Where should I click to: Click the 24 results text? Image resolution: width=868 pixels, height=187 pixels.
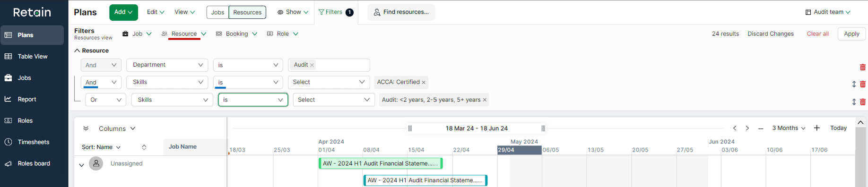(x=725, y=34)
